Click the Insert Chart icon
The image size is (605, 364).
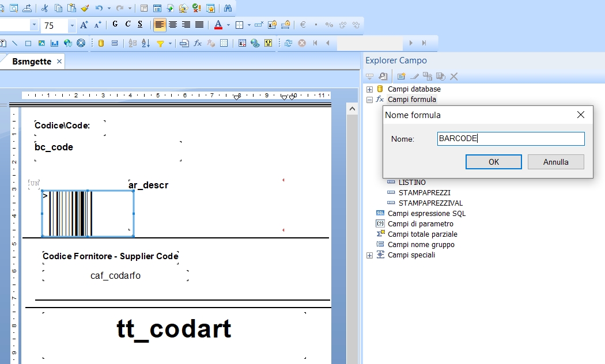tap(55, 43)
